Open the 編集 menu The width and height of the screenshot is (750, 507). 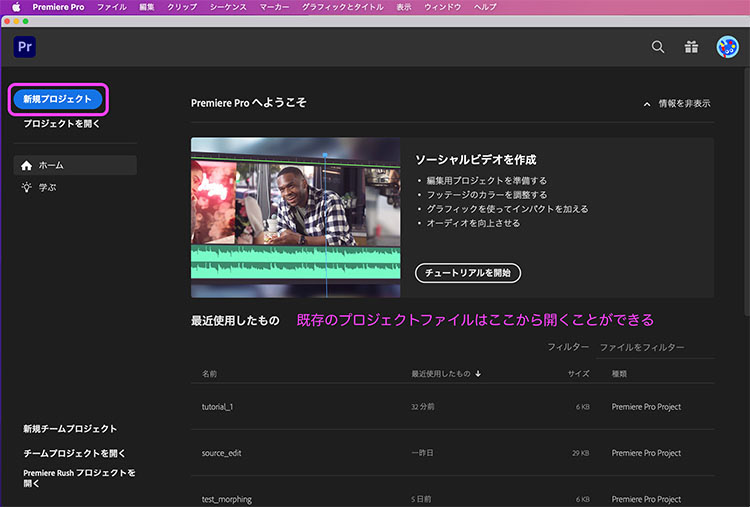pos(146,7)
